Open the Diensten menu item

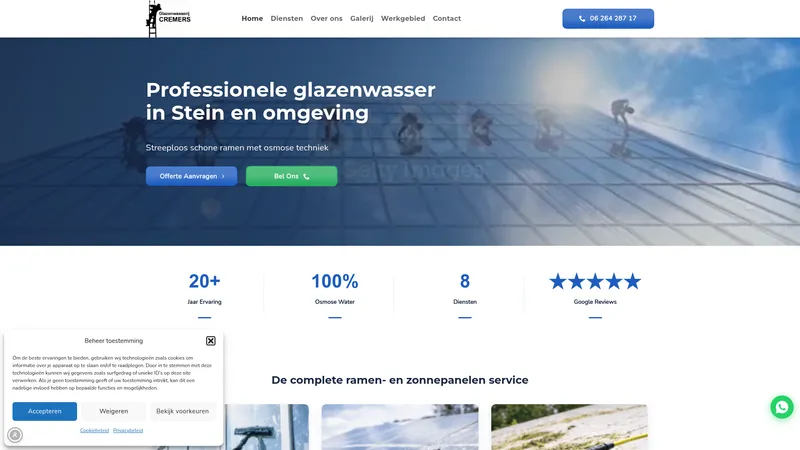[x=287, y=18]
